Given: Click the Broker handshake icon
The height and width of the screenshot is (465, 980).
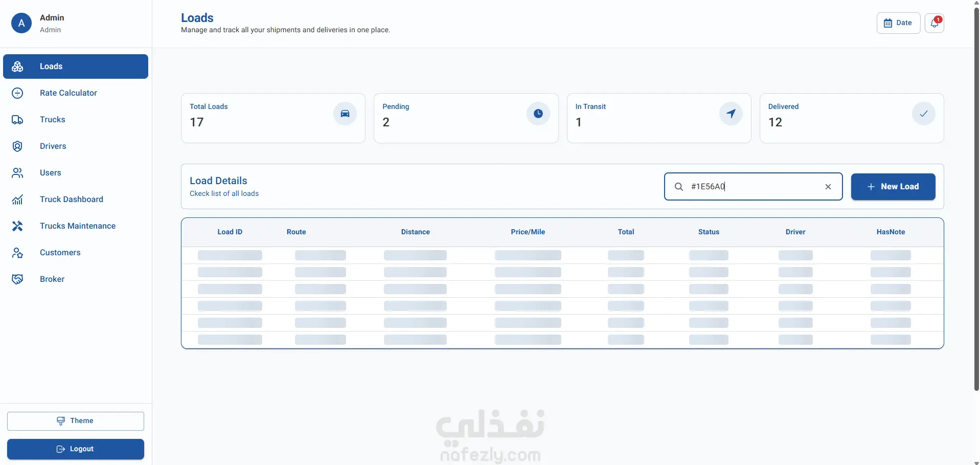Looking at the screenshot, I should [17, 279].
